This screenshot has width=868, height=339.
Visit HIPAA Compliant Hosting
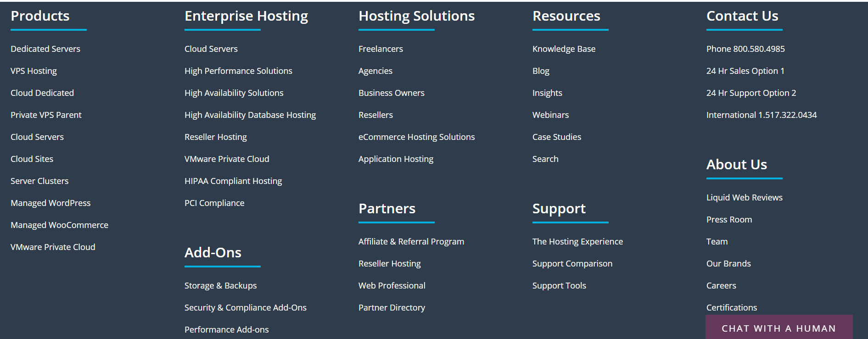click(x=233, y=181)
